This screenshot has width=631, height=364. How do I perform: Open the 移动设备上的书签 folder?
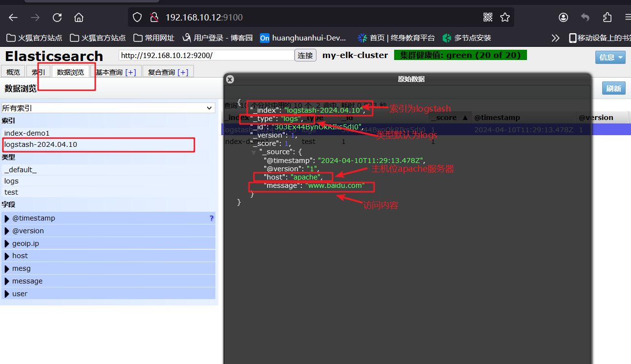coord(600,38)
